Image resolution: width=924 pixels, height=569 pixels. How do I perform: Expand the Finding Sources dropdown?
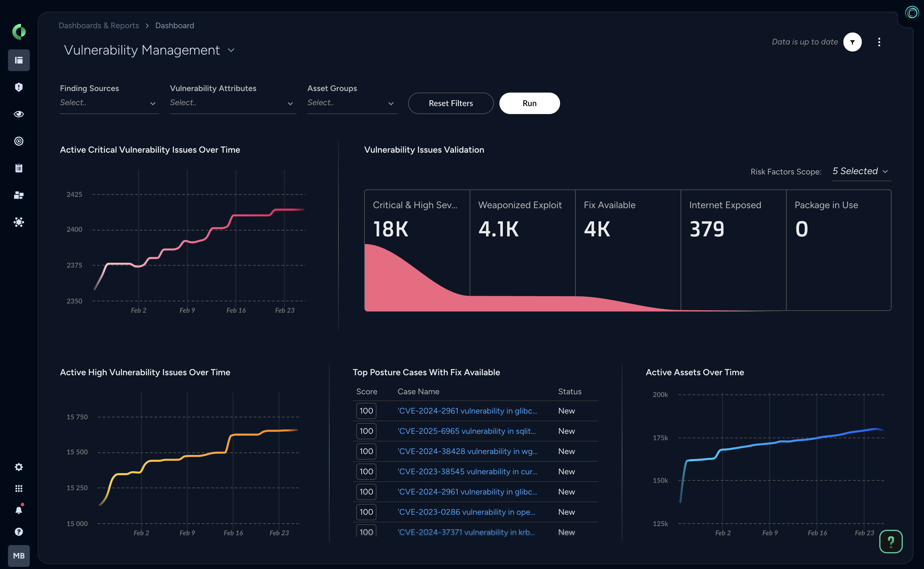tap(109, 103)
